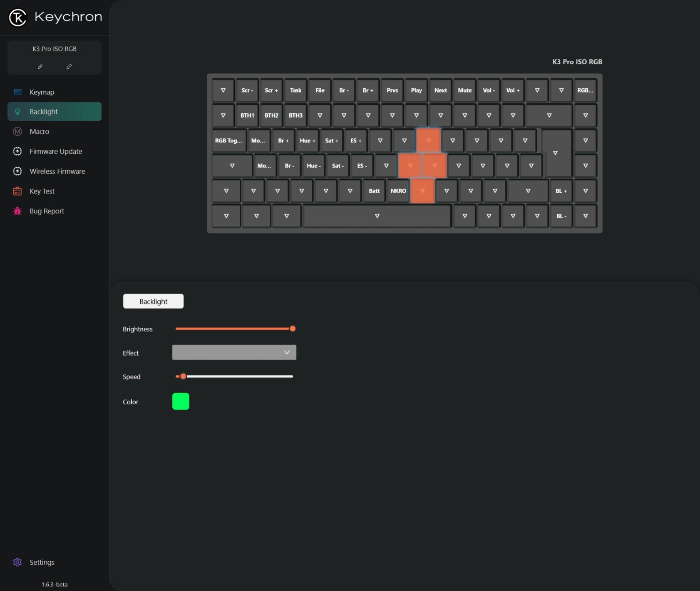Click the broken-link disconnect icon under device name
700x591 pixels.
[69, 67]
